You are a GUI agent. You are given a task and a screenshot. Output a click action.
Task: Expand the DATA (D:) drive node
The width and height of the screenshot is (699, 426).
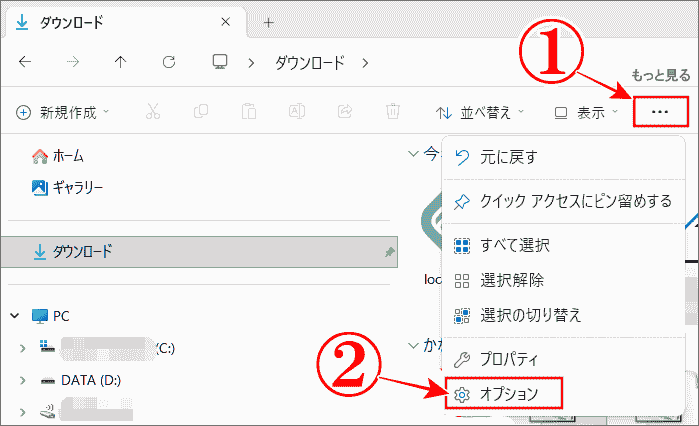pyautogui.click(x=23, y=380)
